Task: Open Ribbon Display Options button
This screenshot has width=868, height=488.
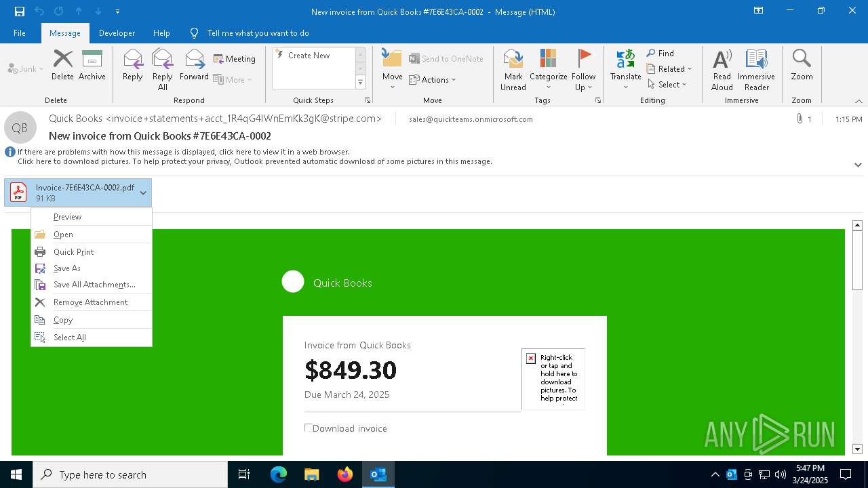Action: coord(758,11)
